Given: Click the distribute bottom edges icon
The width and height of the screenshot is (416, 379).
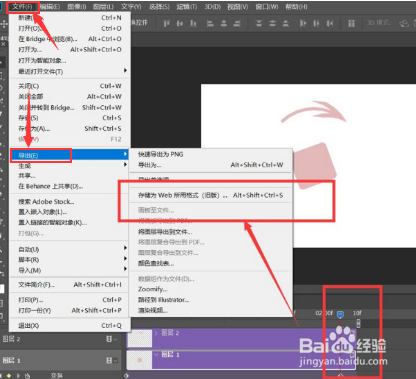Looking at the screenshot, I should click(x=285, y=23).
